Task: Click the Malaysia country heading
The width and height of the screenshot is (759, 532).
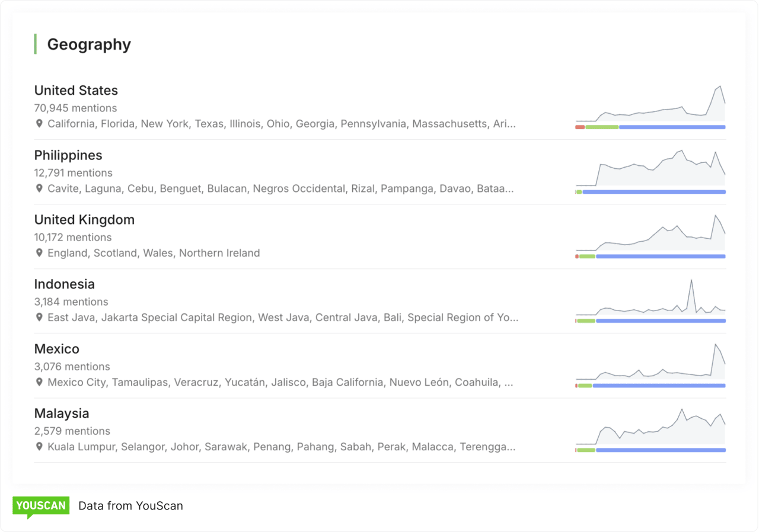Action: 62,414
